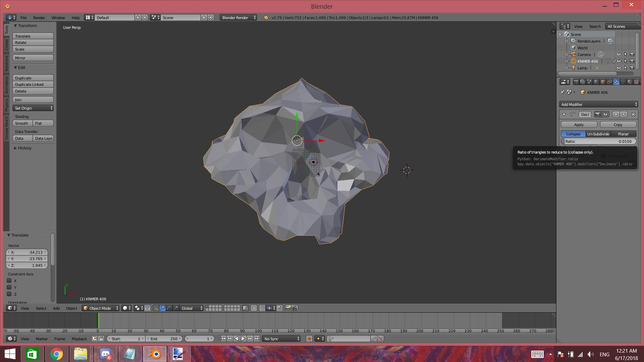644x362 pixels.
Task: Toggle KNMER 406 selectability cursor icon
Action: pyautogui.click(x=626, y=61)
